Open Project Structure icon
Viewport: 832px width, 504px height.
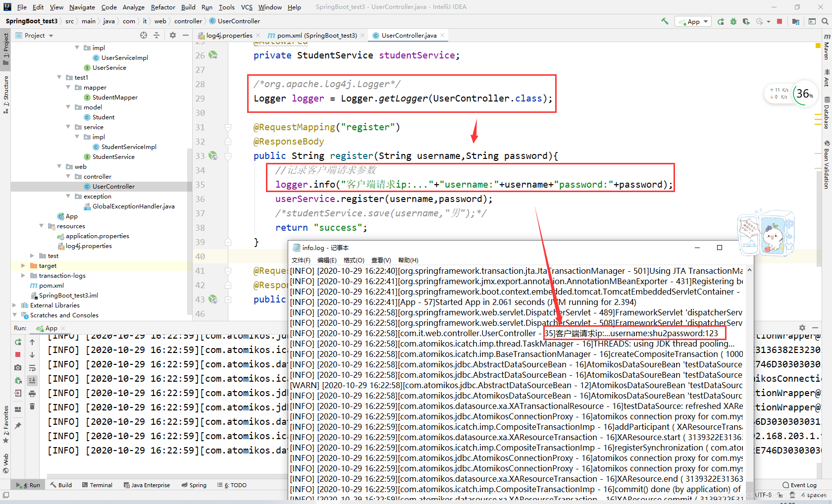pyautogui.click(x=796, y=21)
